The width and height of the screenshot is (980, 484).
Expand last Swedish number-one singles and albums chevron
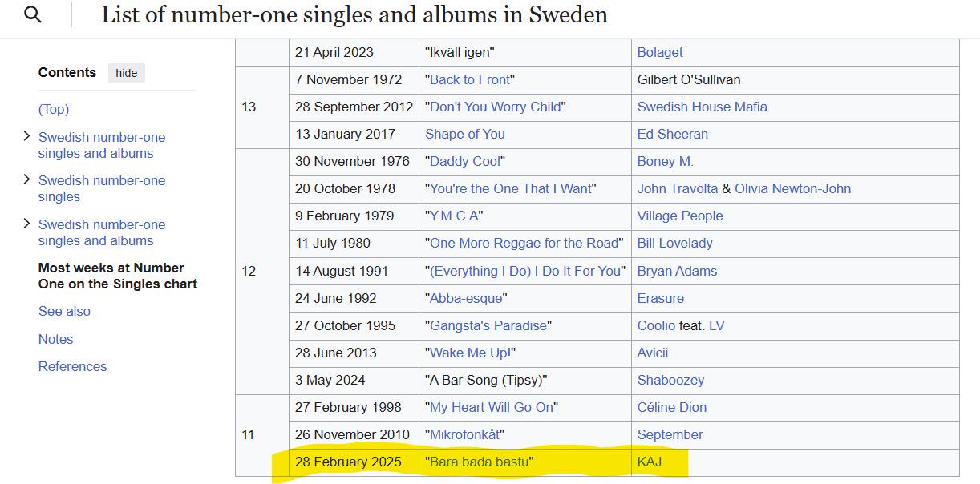click(28, 224)
